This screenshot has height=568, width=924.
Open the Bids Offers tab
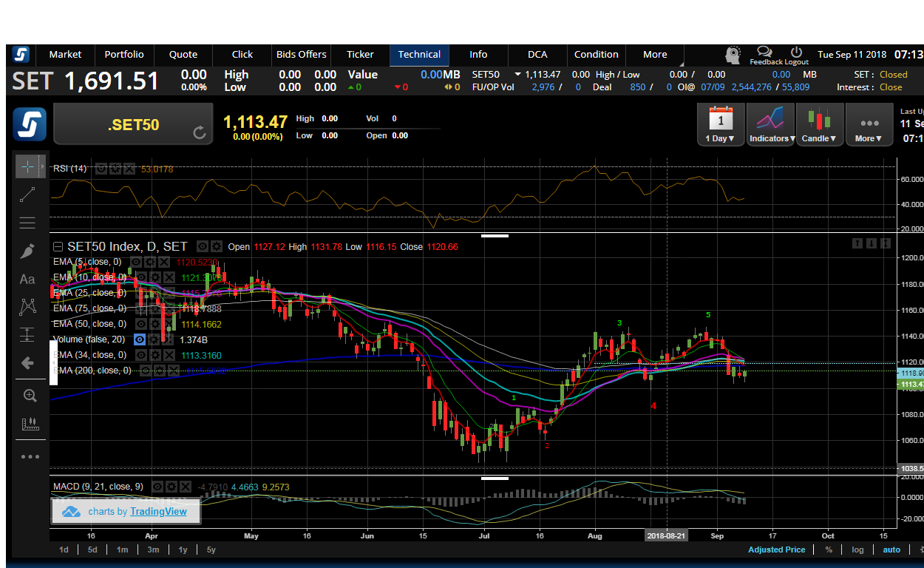coord(302,54)
